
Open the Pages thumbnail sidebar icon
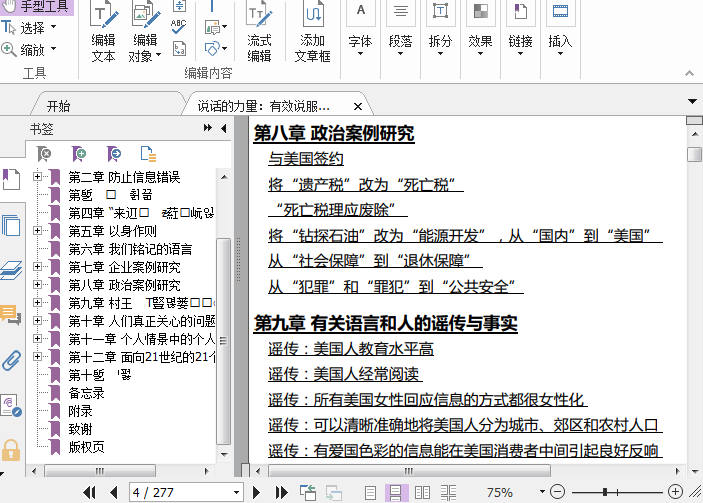click(11, 225)
